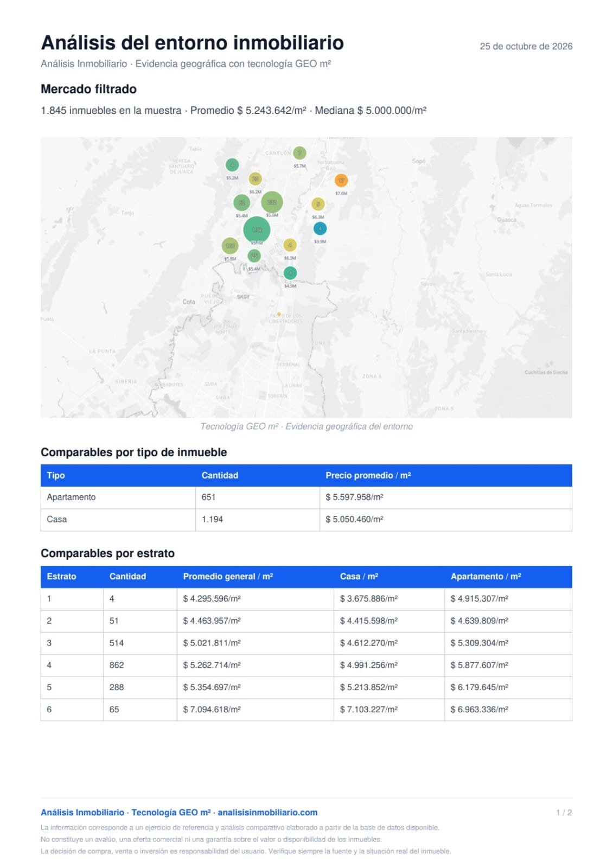Click the map bubble labeled $5.8M
Image resolution: width=613 pixels, height=868 pixels.
tap(230, 246)
